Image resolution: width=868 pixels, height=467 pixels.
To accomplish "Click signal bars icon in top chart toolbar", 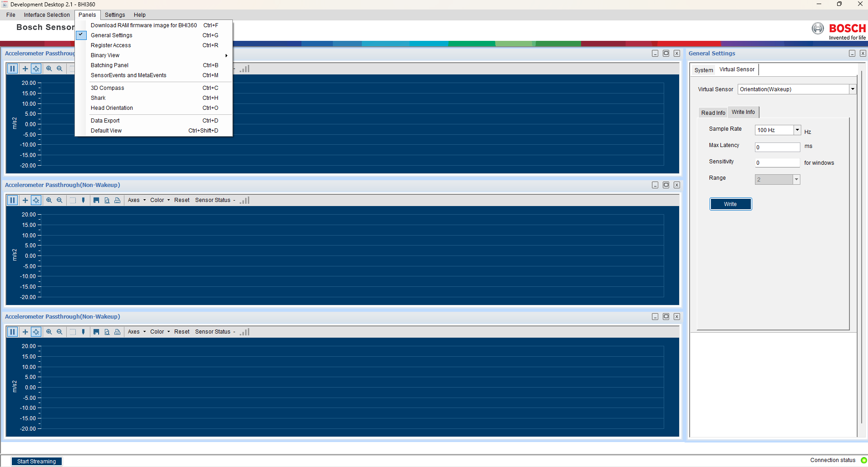I will [x=245, y=69].
